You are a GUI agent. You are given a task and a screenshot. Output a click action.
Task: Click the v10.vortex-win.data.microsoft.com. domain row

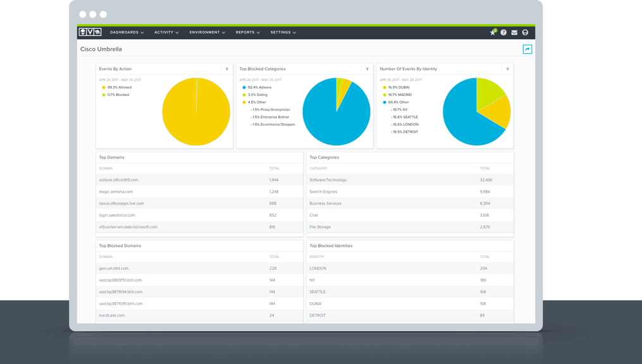click(199, 227)
